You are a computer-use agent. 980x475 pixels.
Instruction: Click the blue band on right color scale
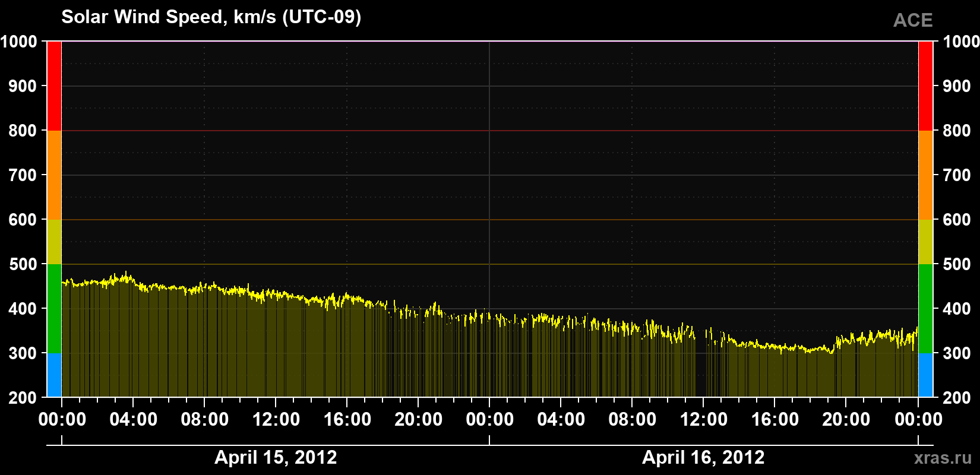926,375
